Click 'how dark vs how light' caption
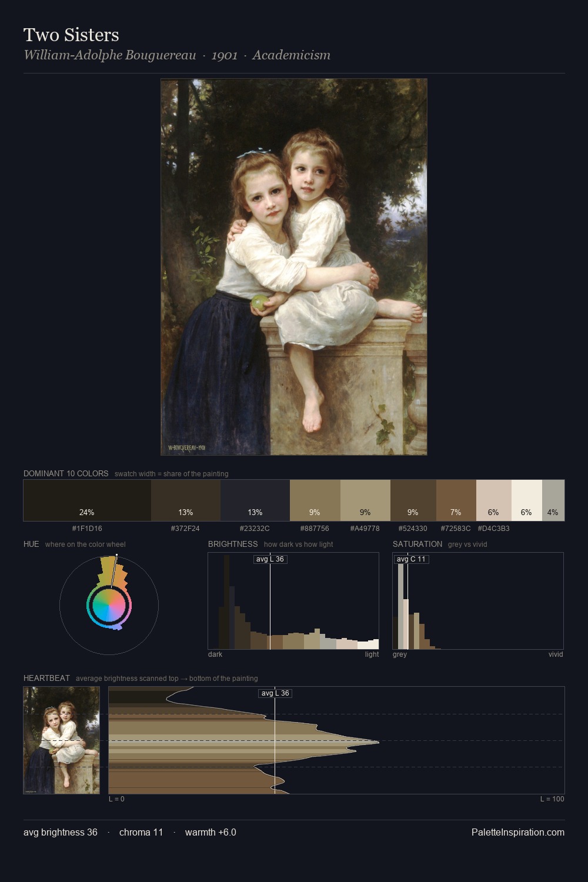Screen dimensions: 588x882 298,544
